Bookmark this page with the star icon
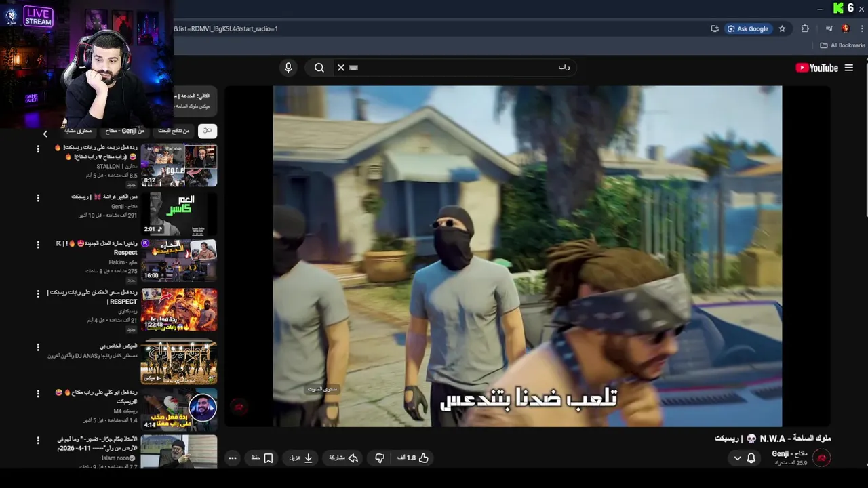This screenshot has width=868, height=488. pyautogui.click(x=782, y=28)
